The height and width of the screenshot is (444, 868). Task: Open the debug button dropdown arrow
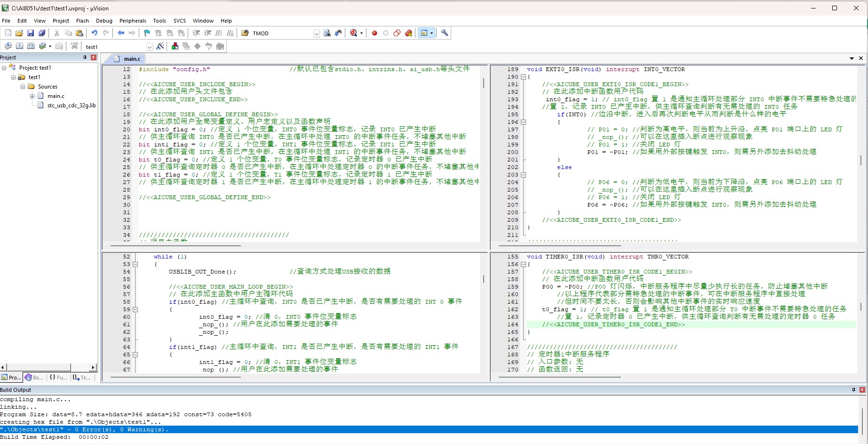(x=361, y=33)
